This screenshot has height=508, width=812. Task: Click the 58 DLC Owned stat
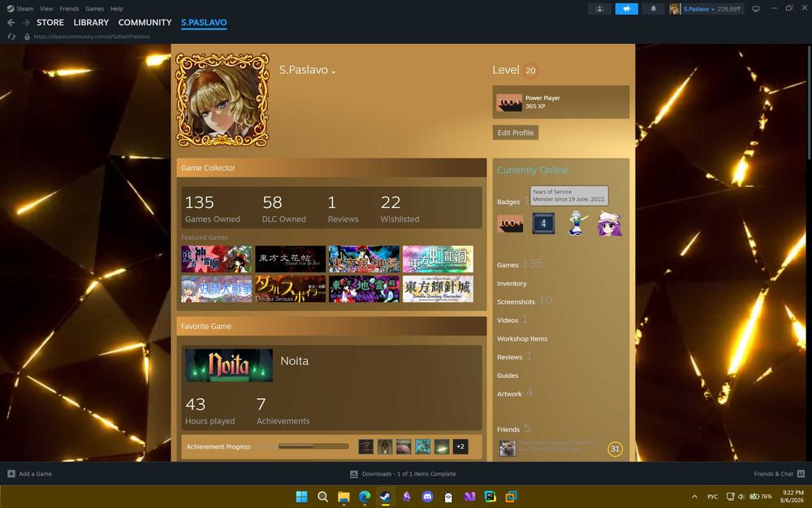point(283,209)
